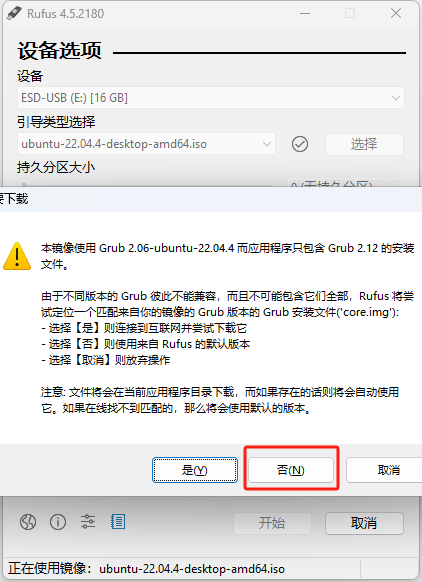Viewport: 422px width, 582px height.
Task: Open the advanced settings sliders icon
Action: (88, 522)
